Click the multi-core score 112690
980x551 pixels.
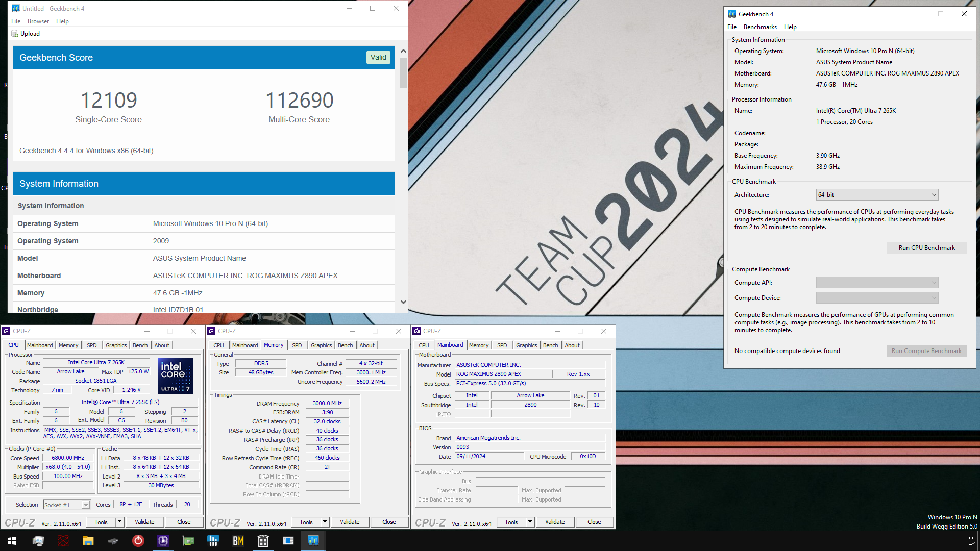[x=300, y=100]
